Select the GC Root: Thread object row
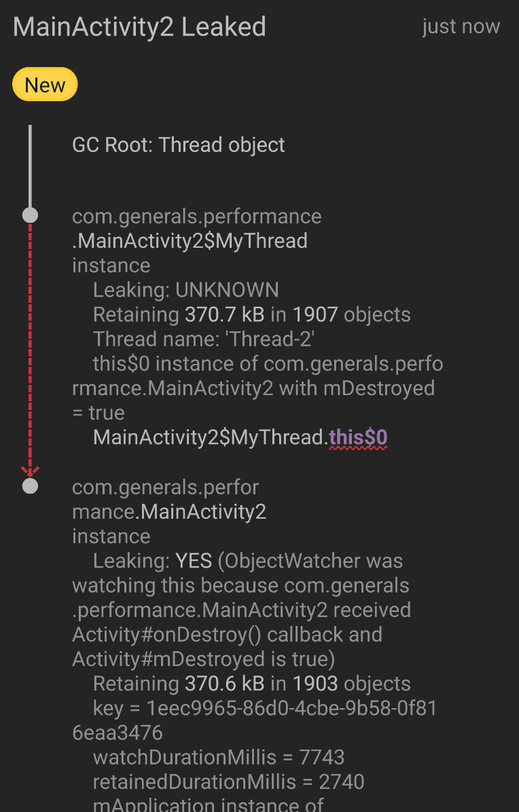Image resolution: width=519 pixels, height=812 pixels. click(x=178, y=145)
